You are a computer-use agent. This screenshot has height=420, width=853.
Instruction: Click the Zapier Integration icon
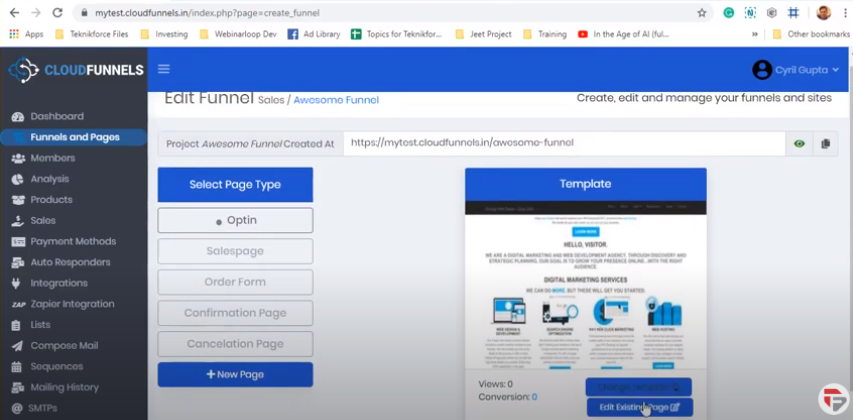pos(18,304)
